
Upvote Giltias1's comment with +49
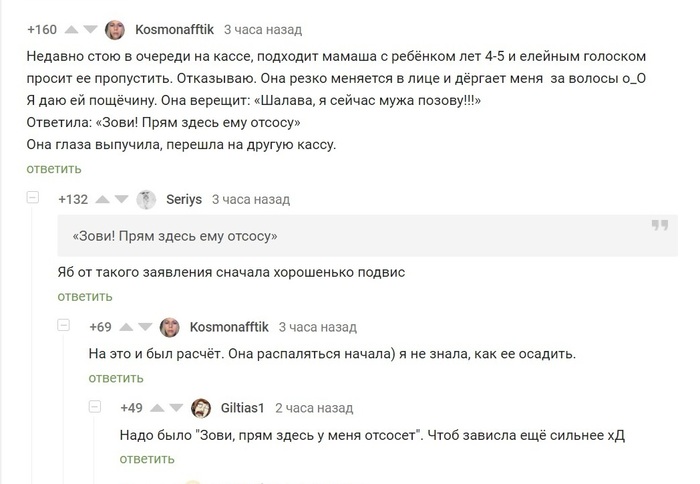coord(156,408)
